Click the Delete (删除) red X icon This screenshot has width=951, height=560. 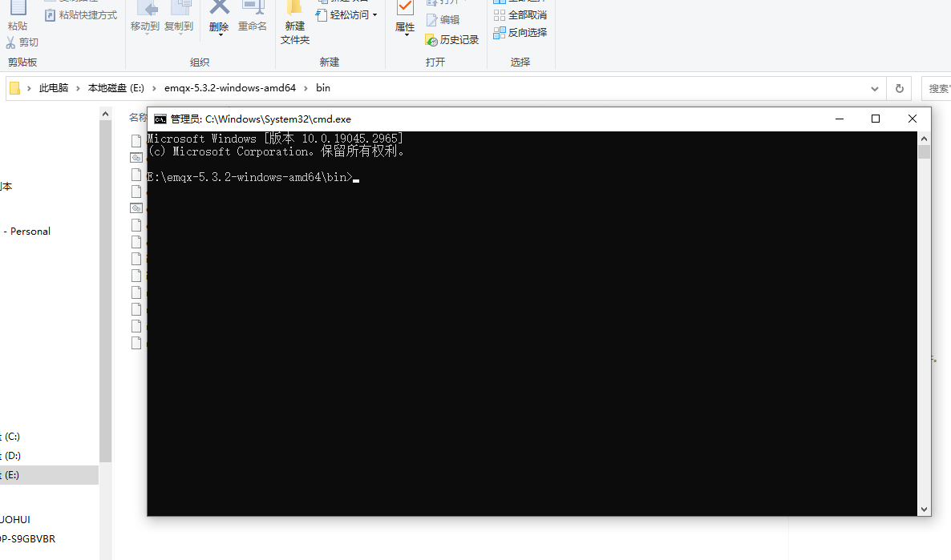pos(219,7)
